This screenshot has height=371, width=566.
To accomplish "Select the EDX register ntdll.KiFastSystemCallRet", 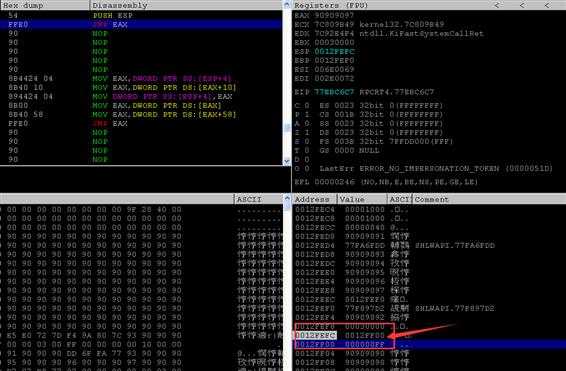I will 389,34.
